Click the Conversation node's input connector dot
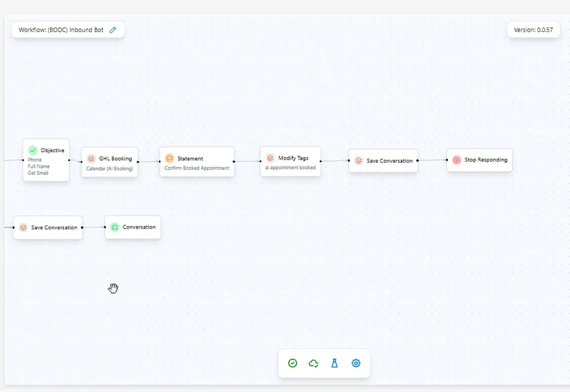The width and height of the screenshot is (570, 392). 104,227
